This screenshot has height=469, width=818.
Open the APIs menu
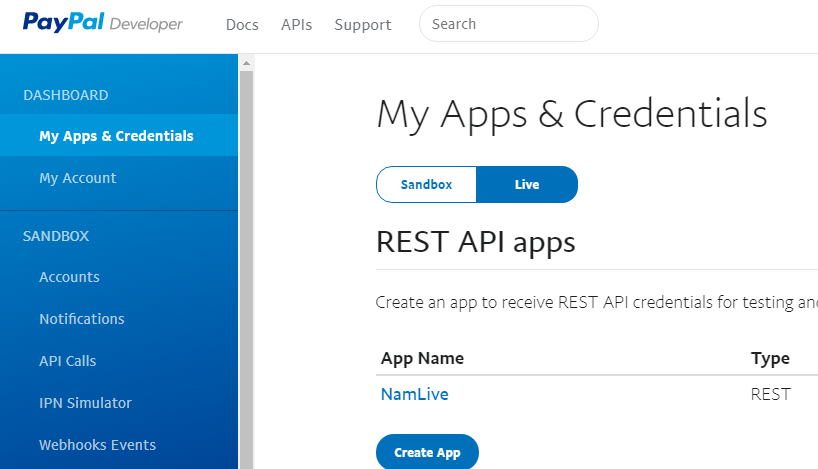[296, 25]
